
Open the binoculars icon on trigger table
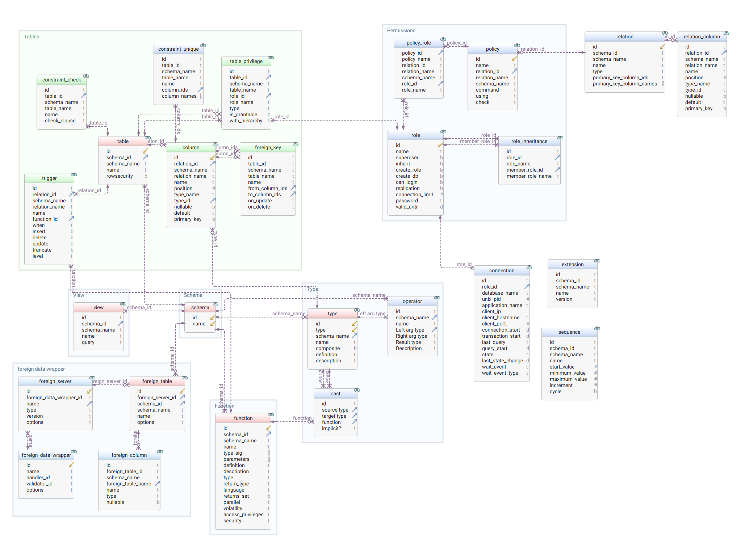(74, 175)
